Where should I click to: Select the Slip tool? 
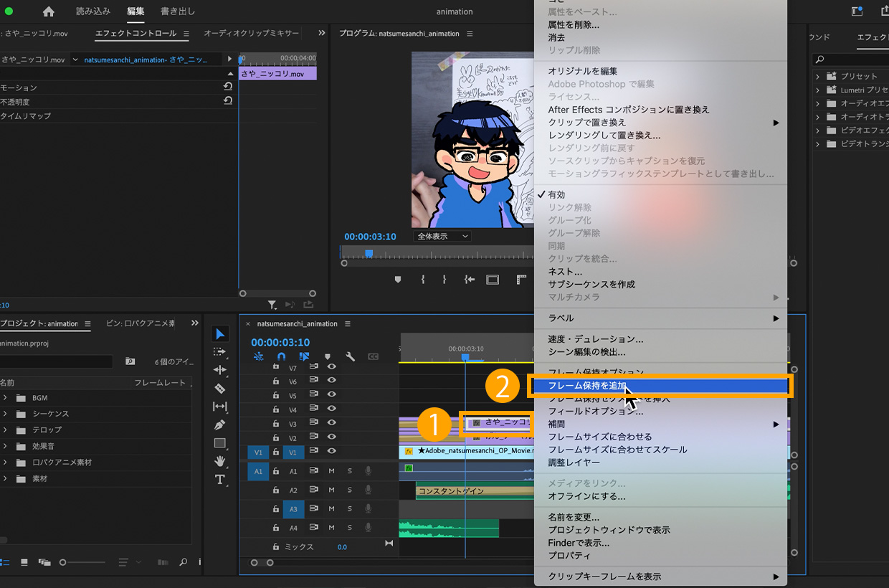click(x=220, y=407)
